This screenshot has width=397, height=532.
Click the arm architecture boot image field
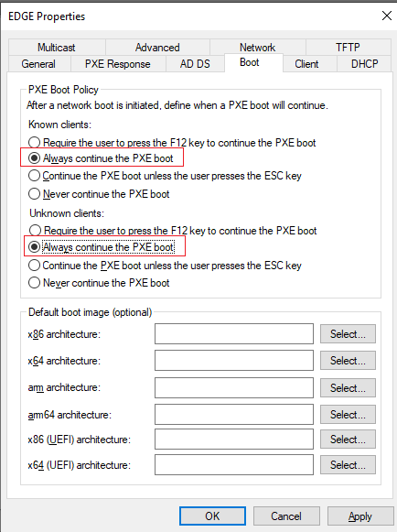[234, 387]
